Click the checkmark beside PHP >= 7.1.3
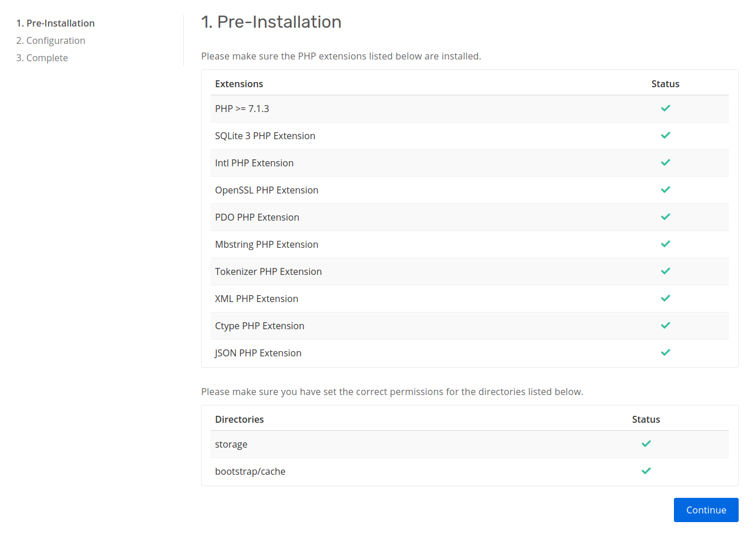The image size is (756, 540). (x=665, y=108)
